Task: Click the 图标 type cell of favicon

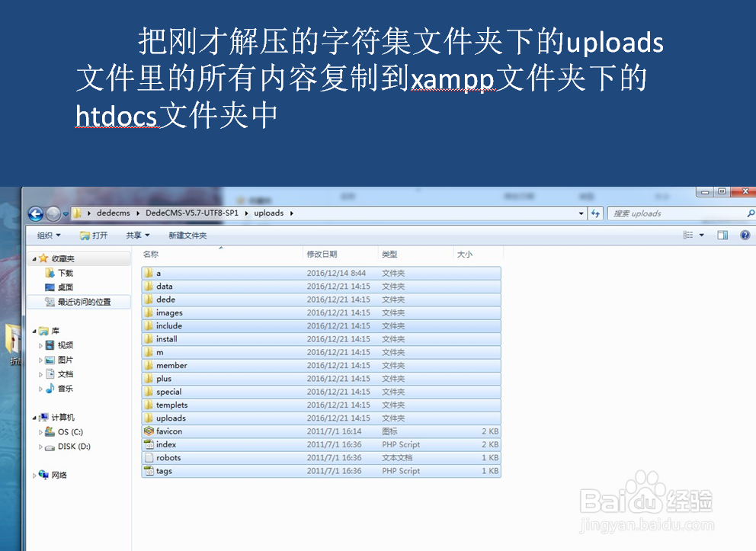Action: coord(389,431)
